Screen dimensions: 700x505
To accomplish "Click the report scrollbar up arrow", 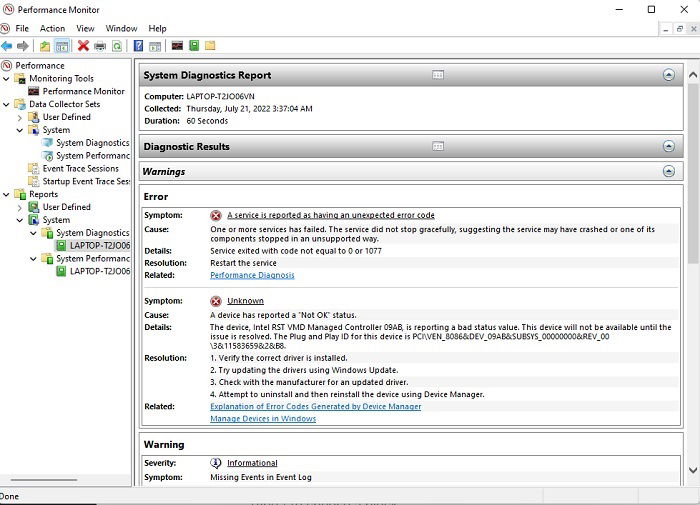I will coord(693,75).
